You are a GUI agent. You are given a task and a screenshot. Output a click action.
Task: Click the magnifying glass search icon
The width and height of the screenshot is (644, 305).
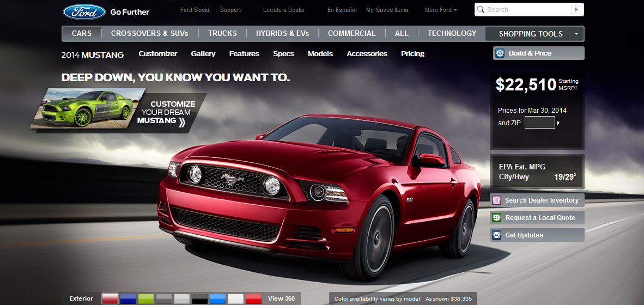(481, 10)
